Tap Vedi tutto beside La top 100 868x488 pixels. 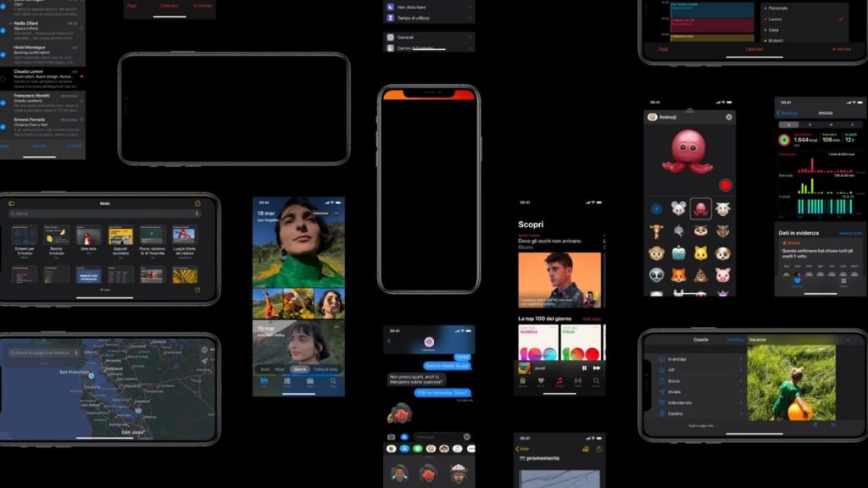click(x=591, y=319)
